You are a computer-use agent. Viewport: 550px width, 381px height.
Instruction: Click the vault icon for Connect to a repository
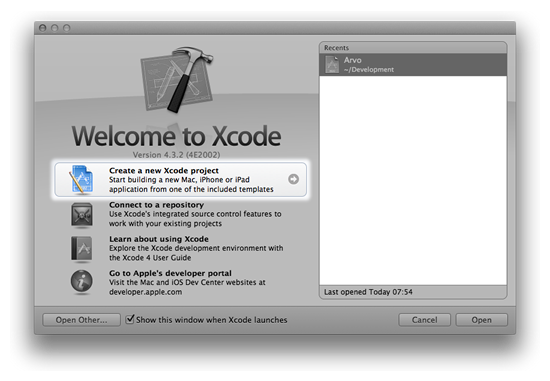(x=82, y=214)
